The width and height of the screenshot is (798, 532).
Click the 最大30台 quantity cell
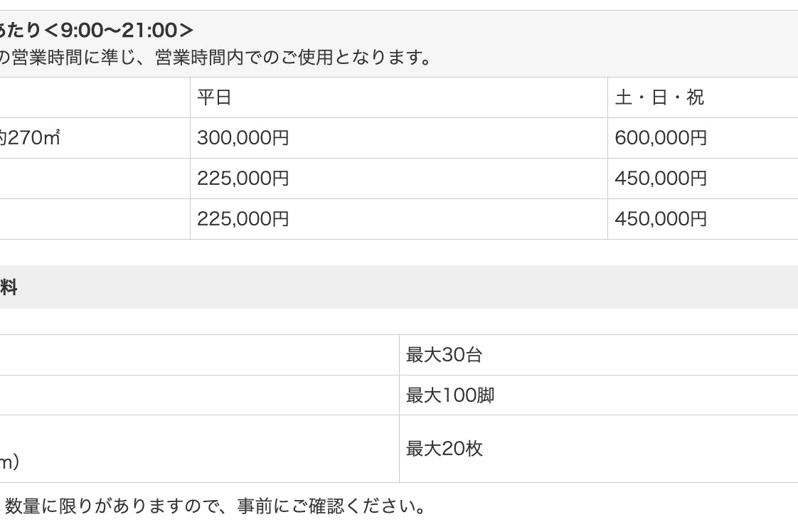(444, 355)
